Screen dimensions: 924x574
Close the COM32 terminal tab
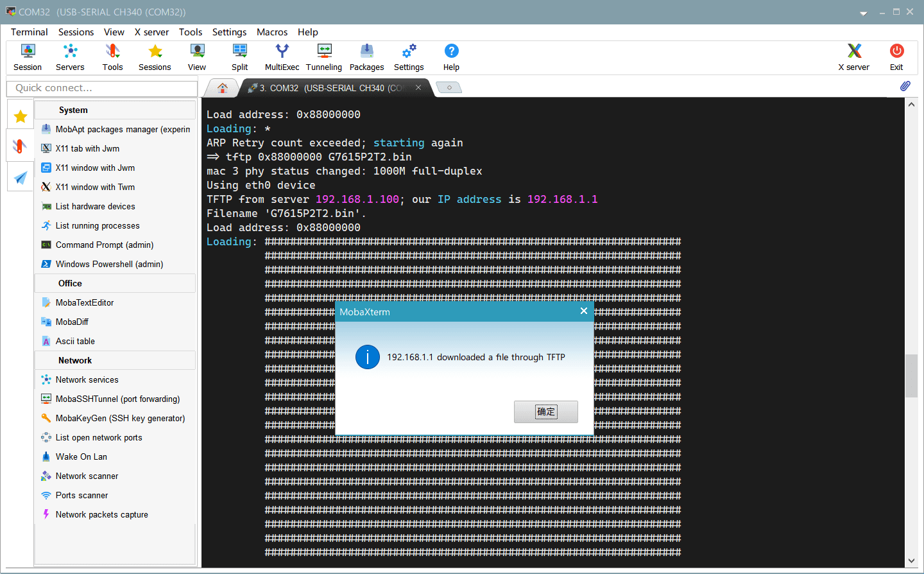418,87
